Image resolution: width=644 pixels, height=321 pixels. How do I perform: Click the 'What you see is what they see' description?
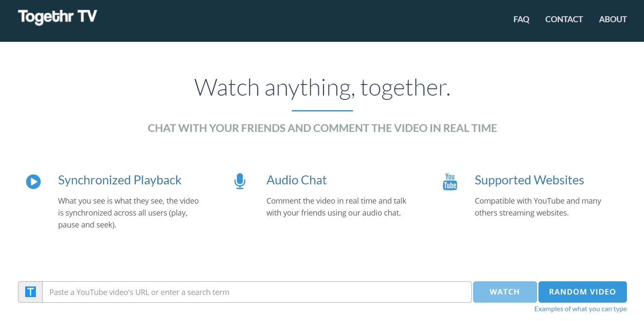click(x=129, y=213)
